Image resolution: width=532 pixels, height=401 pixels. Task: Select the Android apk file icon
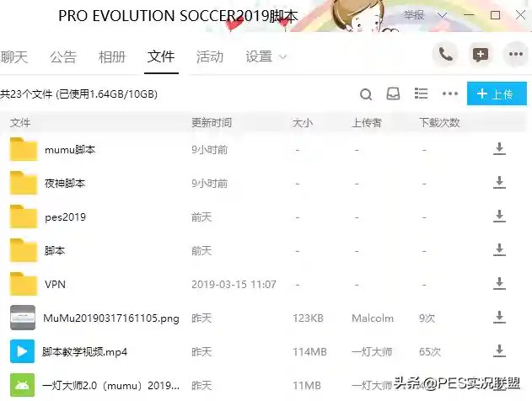coord(23,385)
